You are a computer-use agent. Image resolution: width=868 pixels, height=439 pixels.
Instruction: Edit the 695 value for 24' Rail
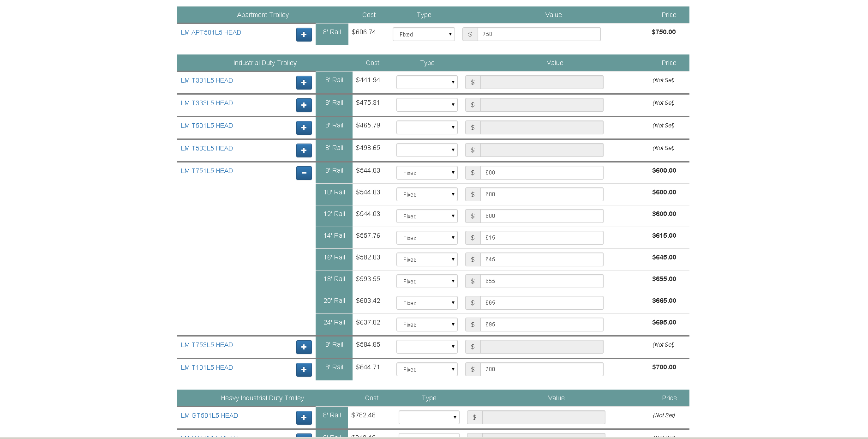542,325
